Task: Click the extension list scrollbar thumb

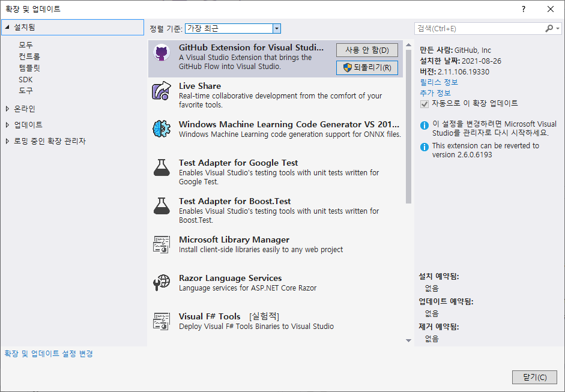Action: click(408, 127)
